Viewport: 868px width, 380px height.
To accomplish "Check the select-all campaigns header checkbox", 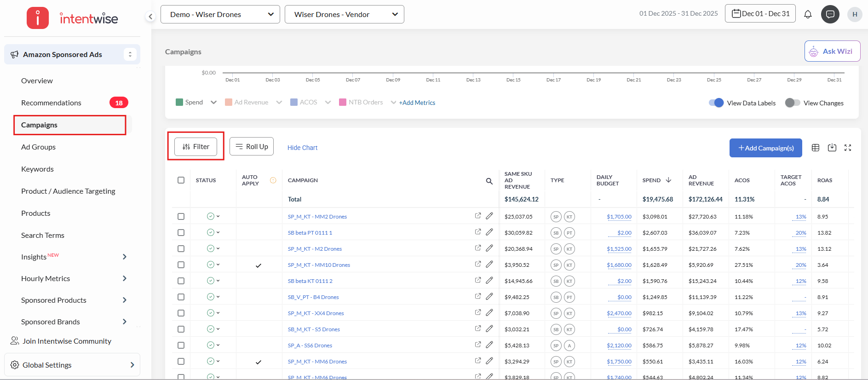I will pyautogui.click(x=181, y=180).
